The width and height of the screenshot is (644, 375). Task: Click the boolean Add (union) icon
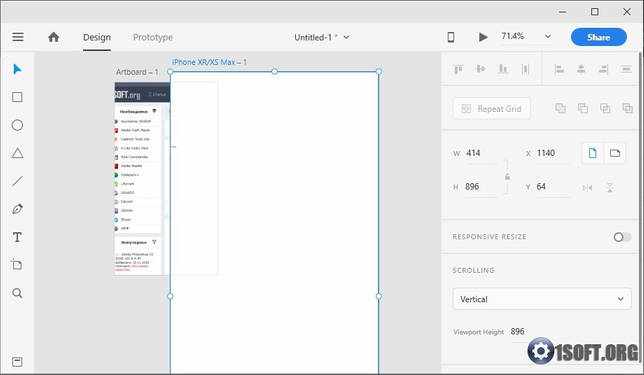[x=561, y=108]
